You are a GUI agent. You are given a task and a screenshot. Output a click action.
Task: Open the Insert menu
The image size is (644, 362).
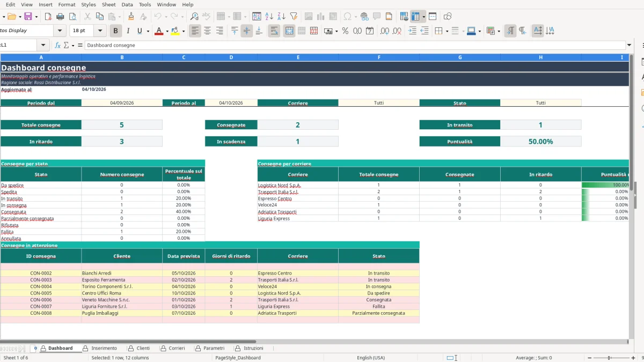46,4
